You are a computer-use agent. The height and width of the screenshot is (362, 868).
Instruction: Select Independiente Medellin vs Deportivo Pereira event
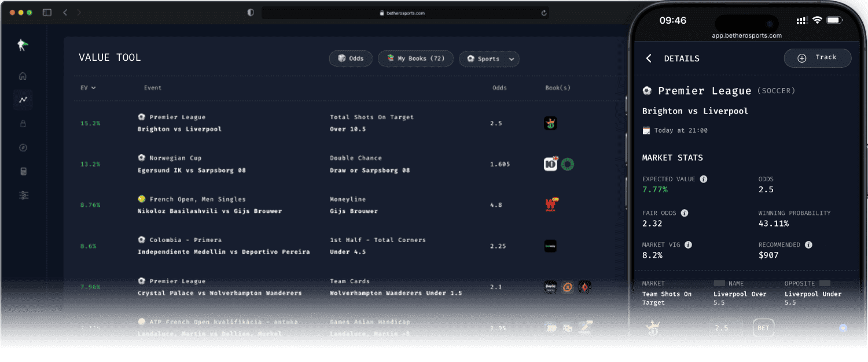223,252
